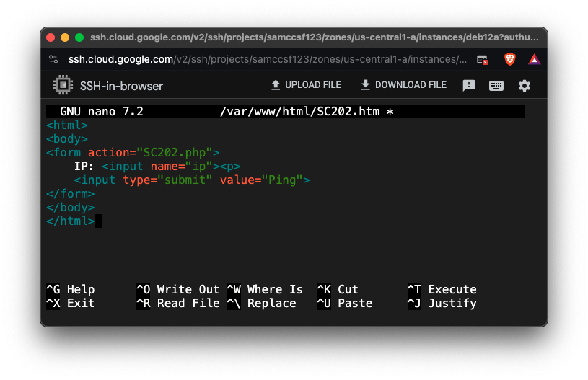
Task: Click the SSH-in-browser chip logo icon
Action: pos(63,85)
